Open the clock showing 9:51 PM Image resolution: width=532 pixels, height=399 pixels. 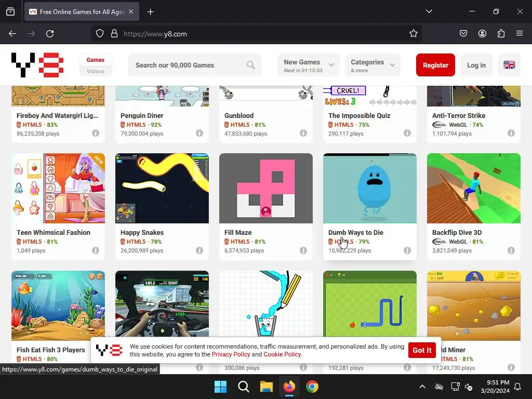pyautogui.click(x=495, y=387)
